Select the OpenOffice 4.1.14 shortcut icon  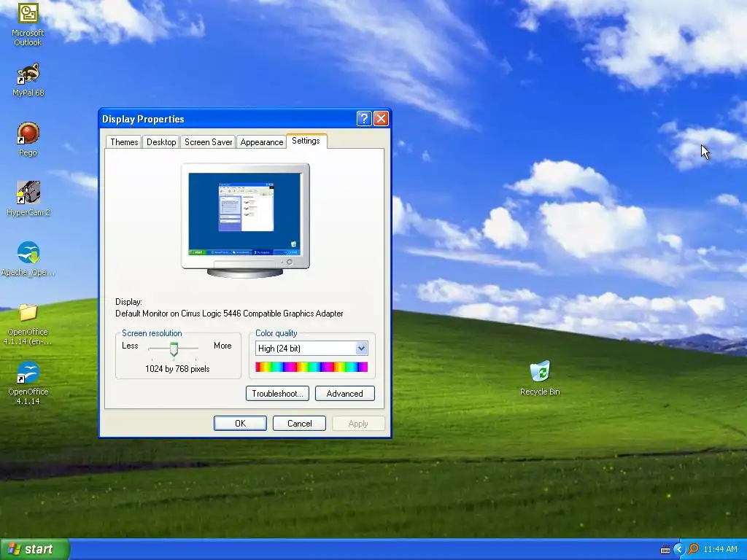(x=28, y=384)
